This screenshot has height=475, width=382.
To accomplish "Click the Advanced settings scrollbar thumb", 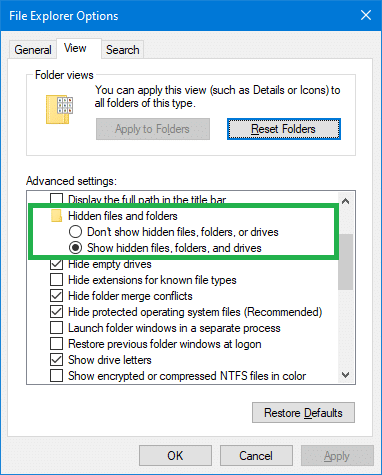I will (346, 261).
